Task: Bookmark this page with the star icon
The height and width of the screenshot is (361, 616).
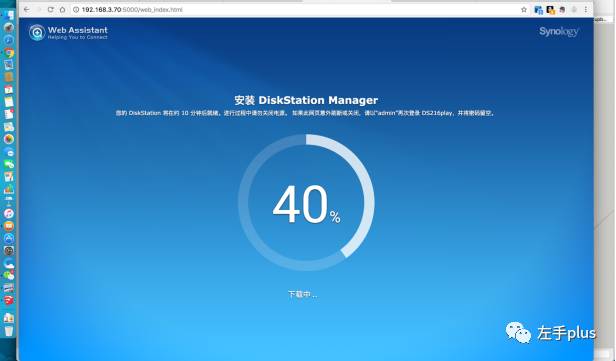Action: point(524,9)
